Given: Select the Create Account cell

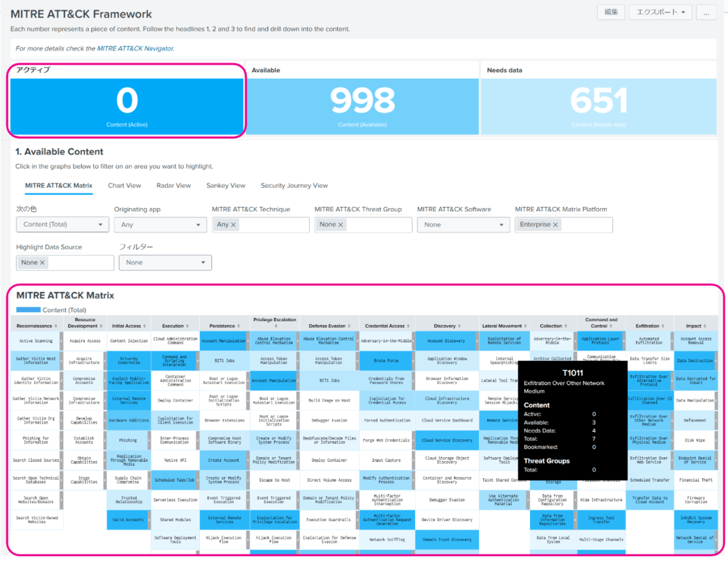Looking at the screenshot, I should [223, 460].
